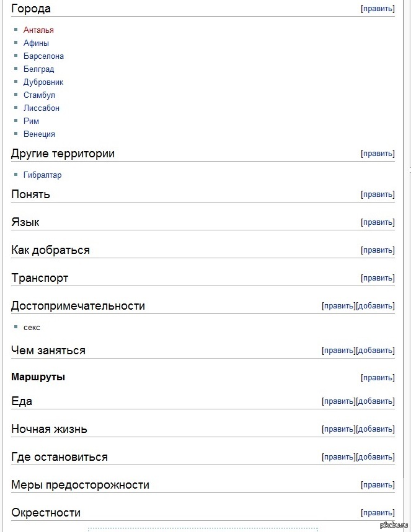Open the Гибралтар territory link
The height and width of the screenshot is (532, 411).
42,175
